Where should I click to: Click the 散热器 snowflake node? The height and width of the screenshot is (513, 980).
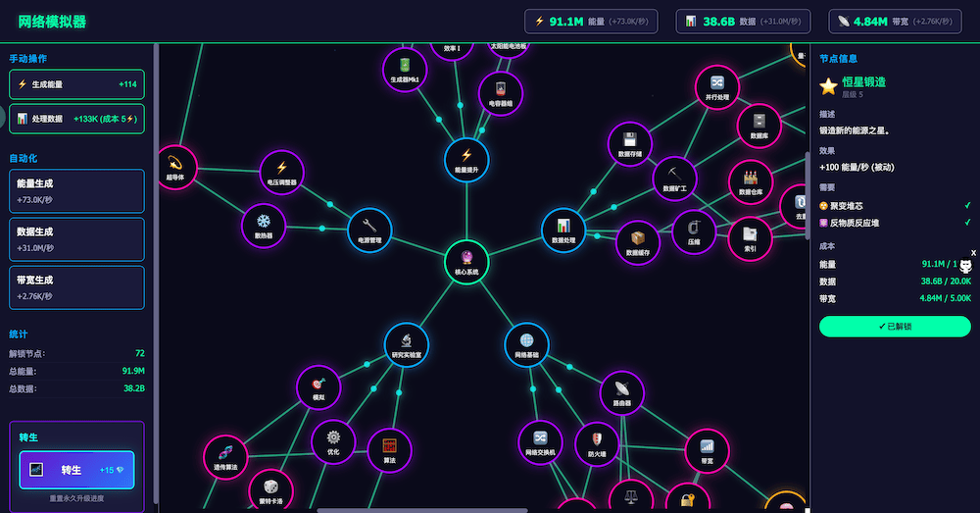(x=264, y=226)
